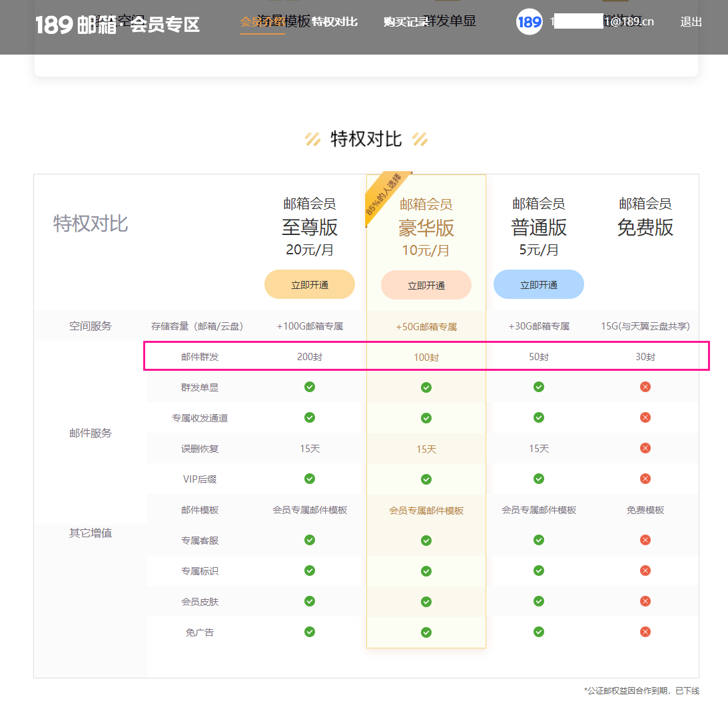Image resolution: width=728 pixels, height=705 pixels.
Task: Click the 50封 mass-mail limit
Action: click(539, 357)
